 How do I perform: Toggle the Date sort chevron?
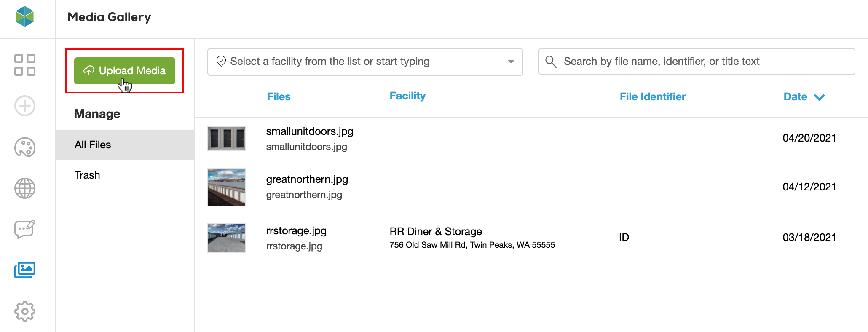tap(820, 97)
